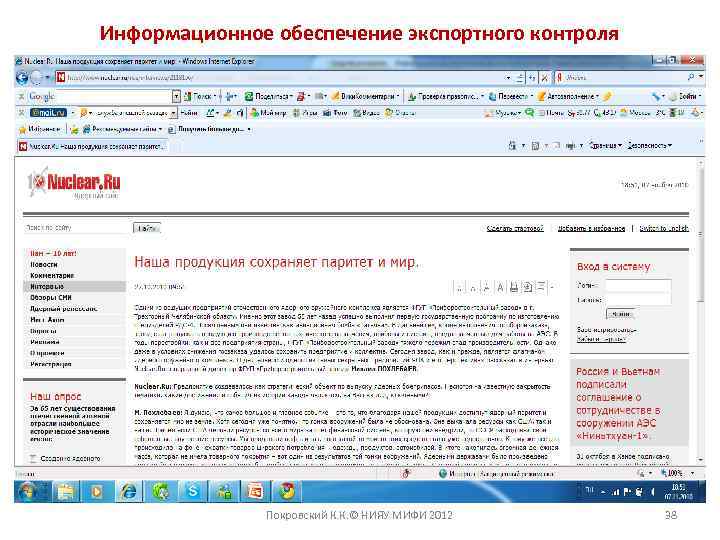The image size is (720, 540).
Task: Open Видео on the Mail.ru toolbar
Action: click(x=366, y=113)
